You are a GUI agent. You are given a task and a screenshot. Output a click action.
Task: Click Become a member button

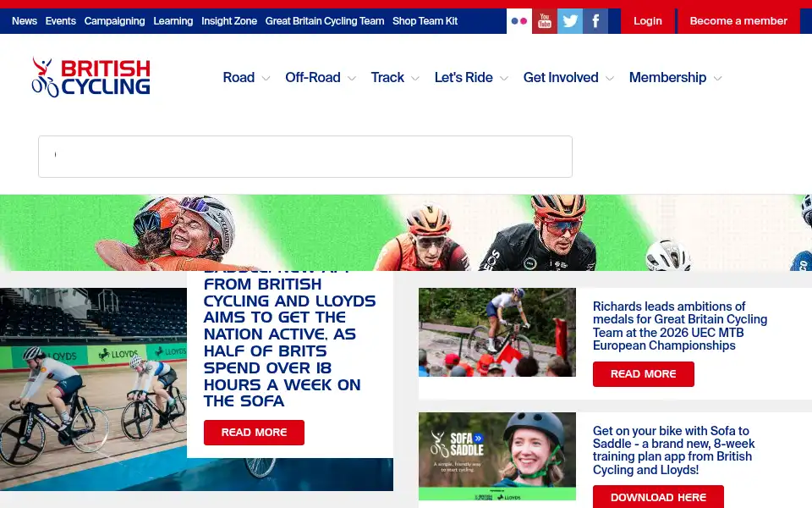738,21
